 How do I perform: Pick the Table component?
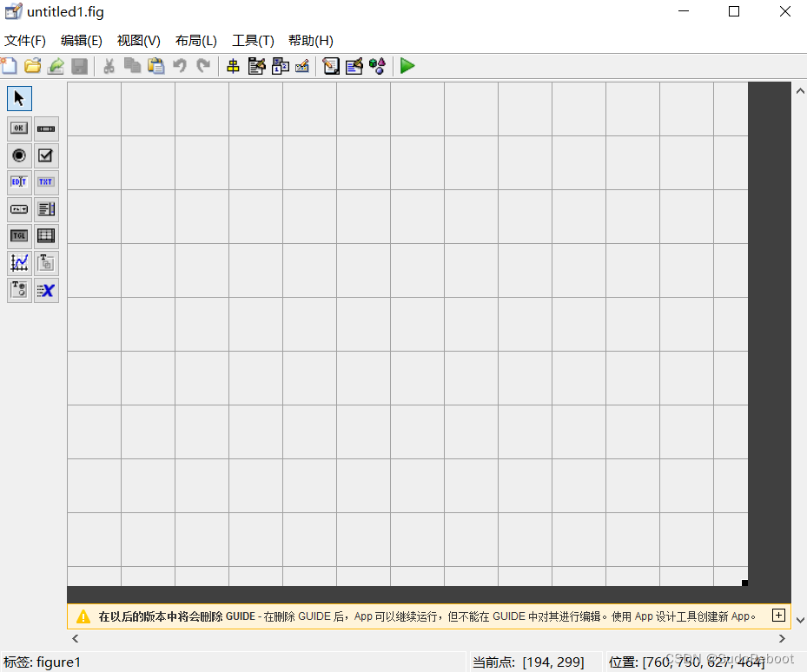pyautogui.click(x=46, y=236)
